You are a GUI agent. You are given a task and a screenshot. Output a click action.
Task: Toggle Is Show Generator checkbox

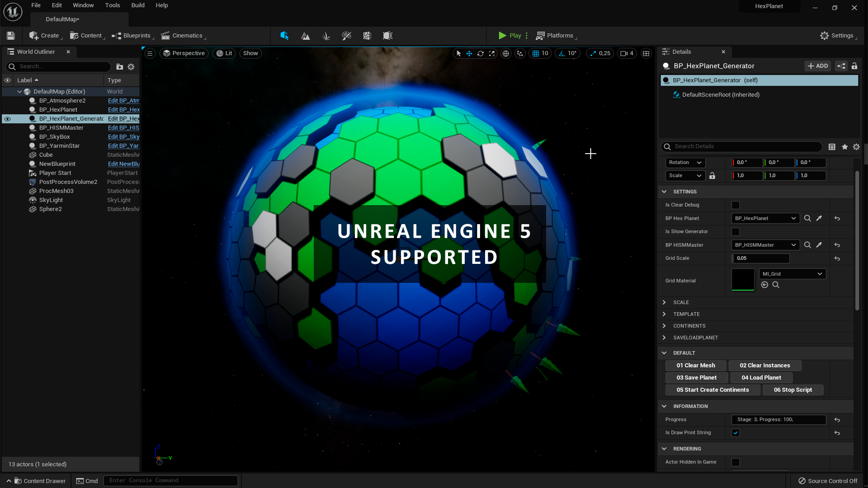pyautogui.click(x=735, y=231)
